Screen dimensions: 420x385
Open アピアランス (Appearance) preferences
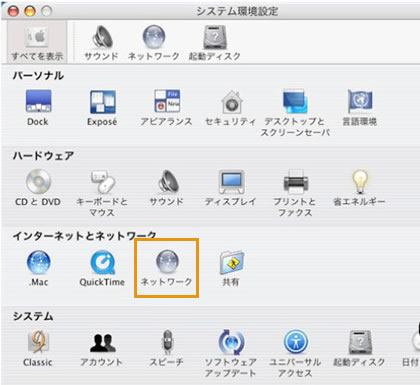click(166, 107)
